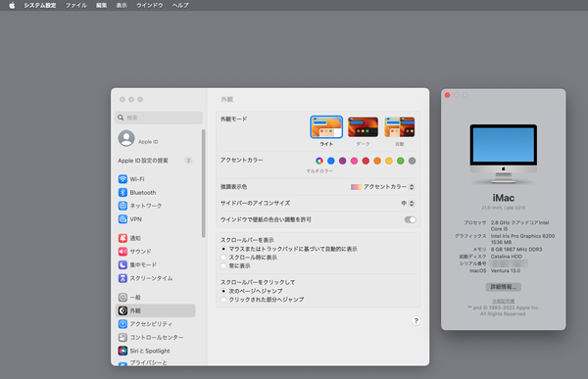The height and width of the screenshot is (379, 588).
Task: Select the ダーク appearance thumbnail
Action: (x=363, y=127)
